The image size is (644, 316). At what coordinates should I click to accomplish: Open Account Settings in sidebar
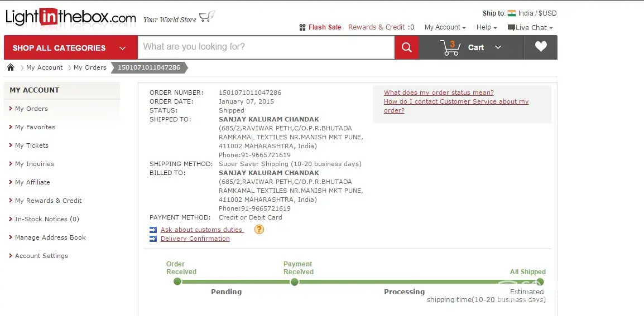41,256
